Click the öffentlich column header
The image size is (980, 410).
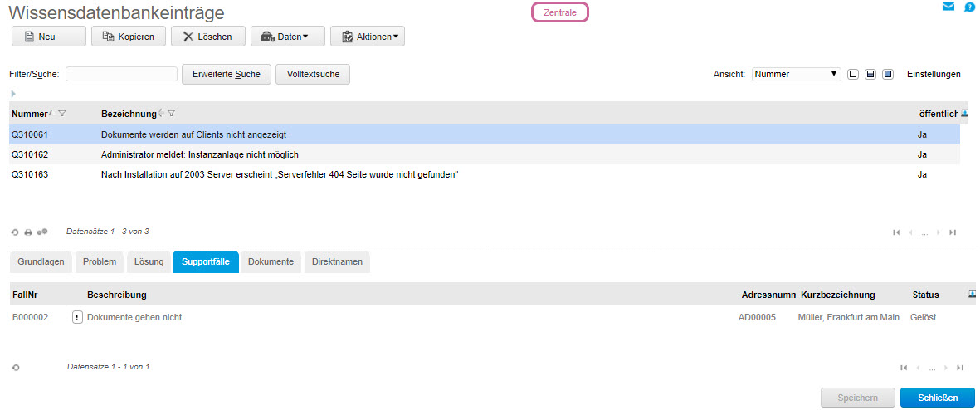[x=939, y=114]
